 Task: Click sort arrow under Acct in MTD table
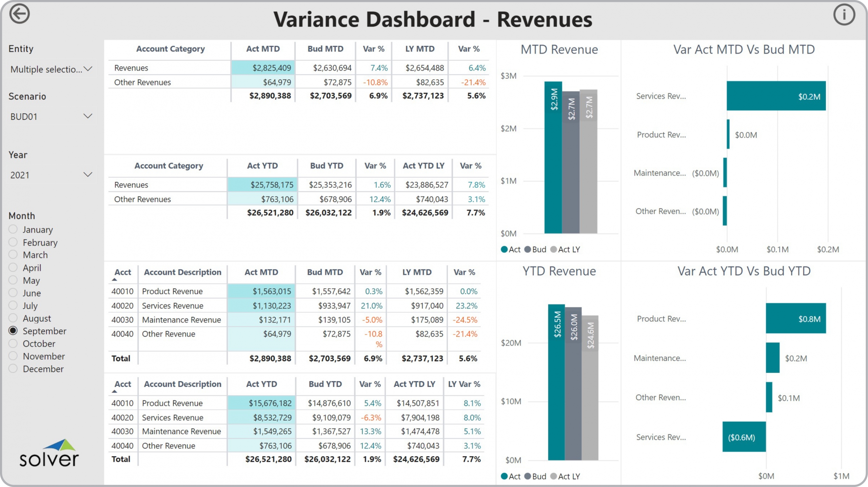[x=115, y=280]
